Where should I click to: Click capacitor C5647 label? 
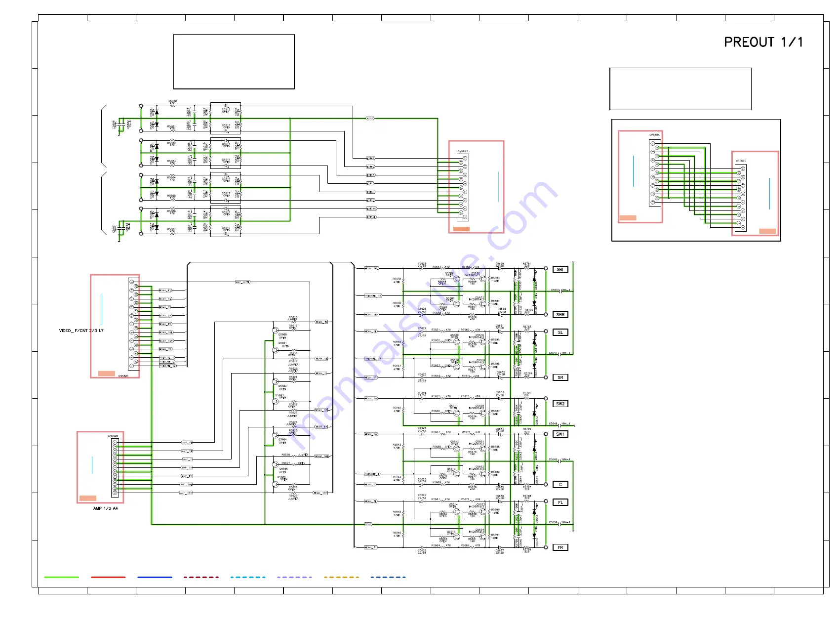[554, 353]
